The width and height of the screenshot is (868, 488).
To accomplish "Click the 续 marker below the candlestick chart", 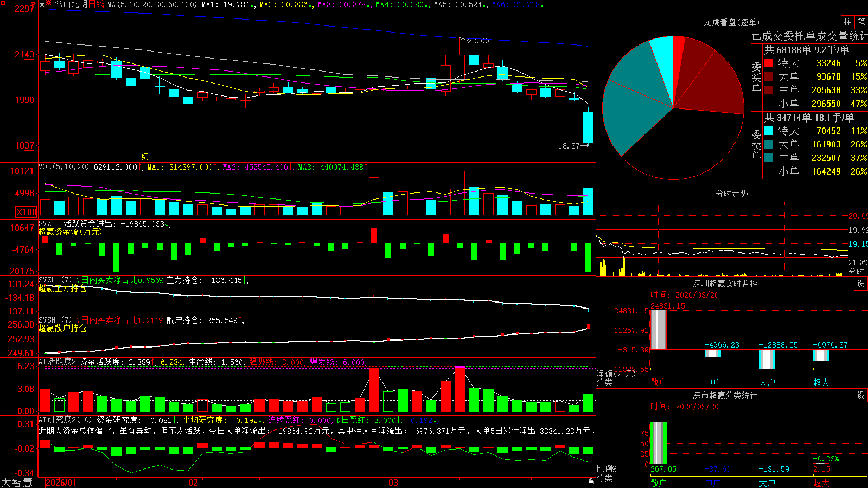I will click(x=145, y=157).
